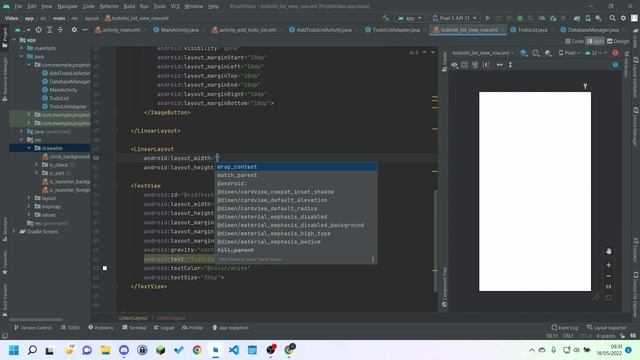Click the taskbar search icon
Viewport: 640px width, 360px height.
(x=32, y=350)
